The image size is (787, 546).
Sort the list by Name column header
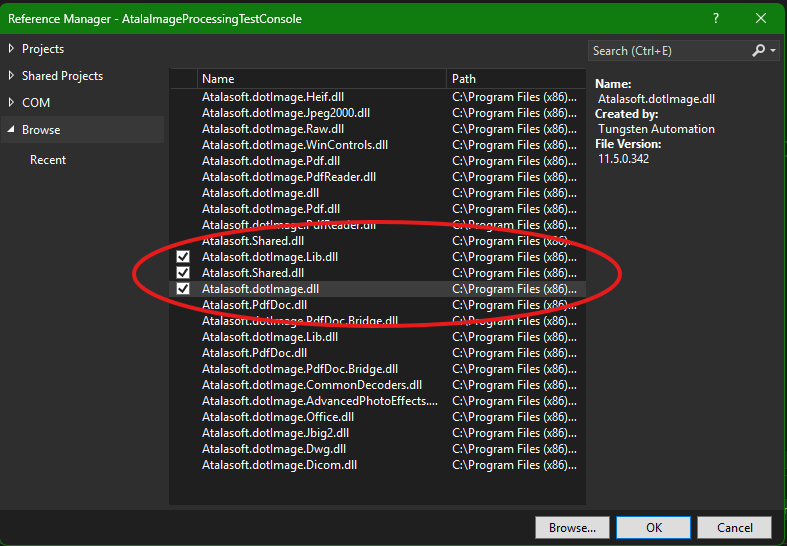pos(320,78)
